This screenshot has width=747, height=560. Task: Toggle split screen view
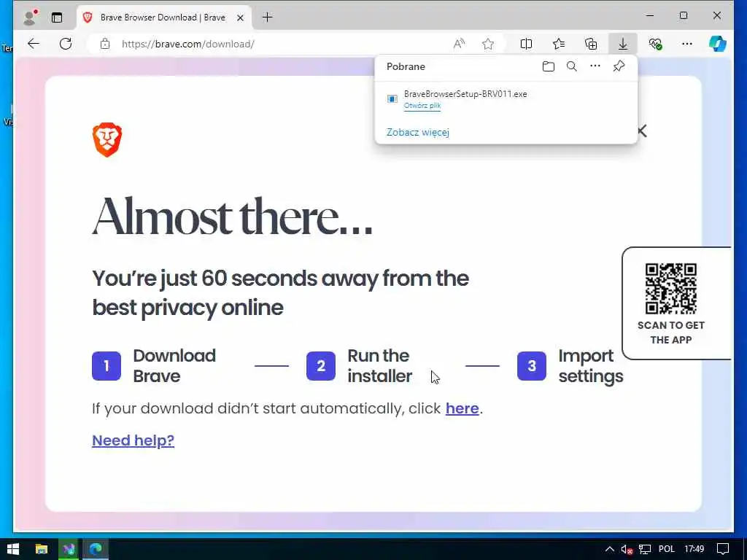[x=526, y=44]
